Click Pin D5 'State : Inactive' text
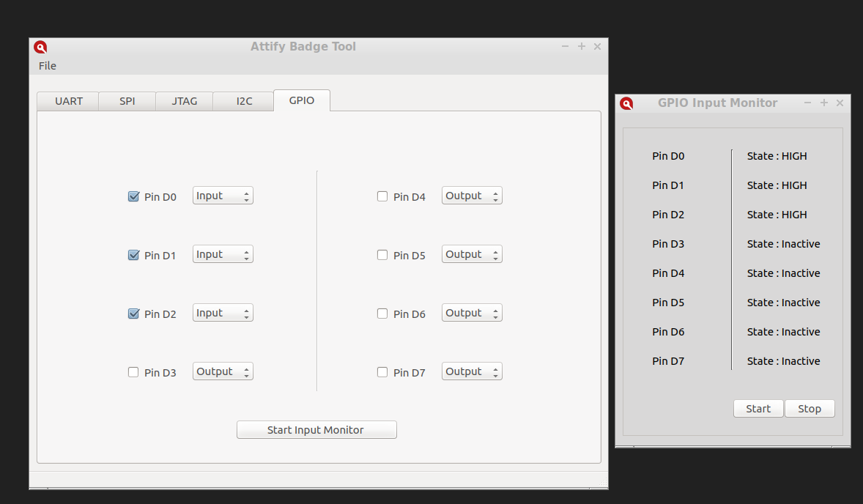 [x=783, y=303]
